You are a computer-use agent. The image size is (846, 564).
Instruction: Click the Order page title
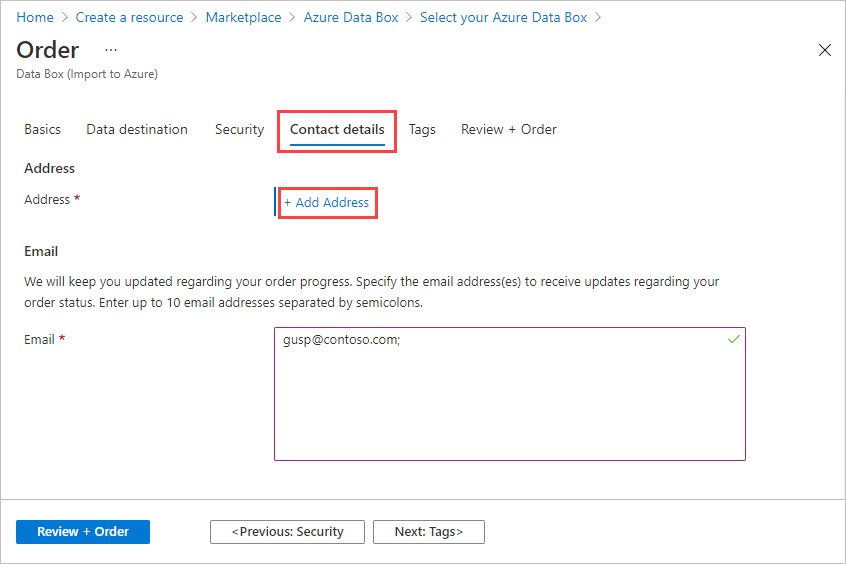tap(48, 50)
